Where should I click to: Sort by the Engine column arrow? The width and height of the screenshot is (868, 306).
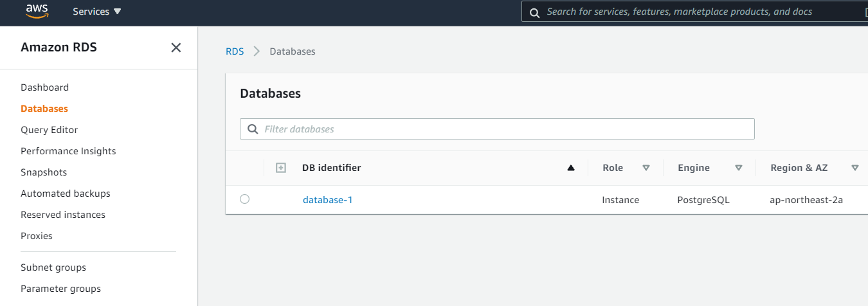[x=739, y=168]
